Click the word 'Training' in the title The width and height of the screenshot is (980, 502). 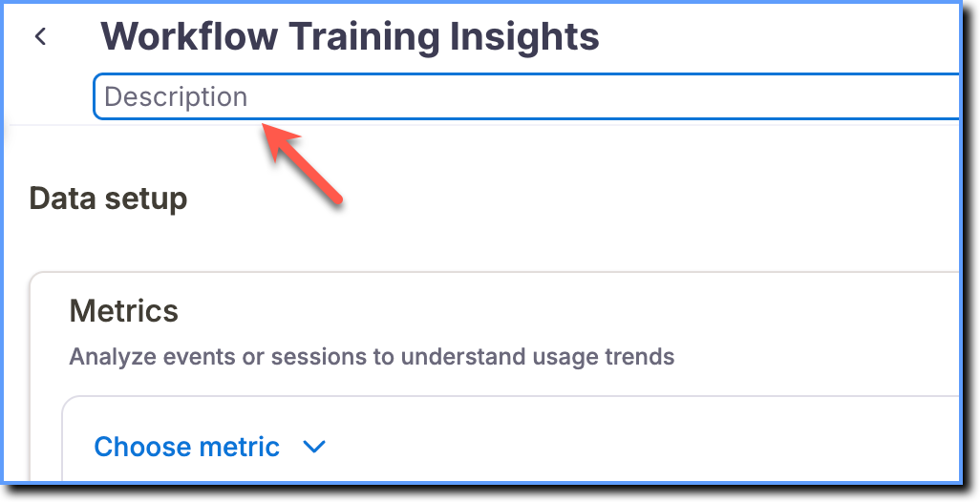364,36
